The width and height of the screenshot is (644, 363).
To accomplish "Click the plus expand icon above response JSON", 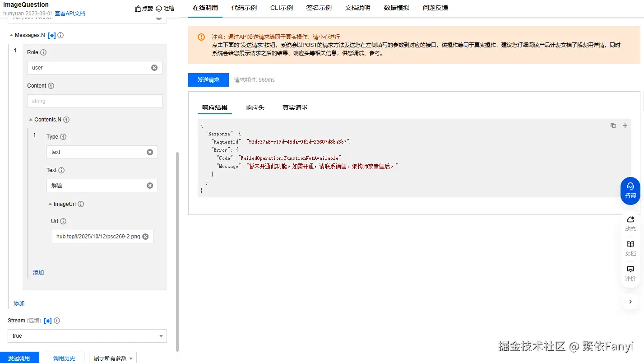I will tap(625, 126).
